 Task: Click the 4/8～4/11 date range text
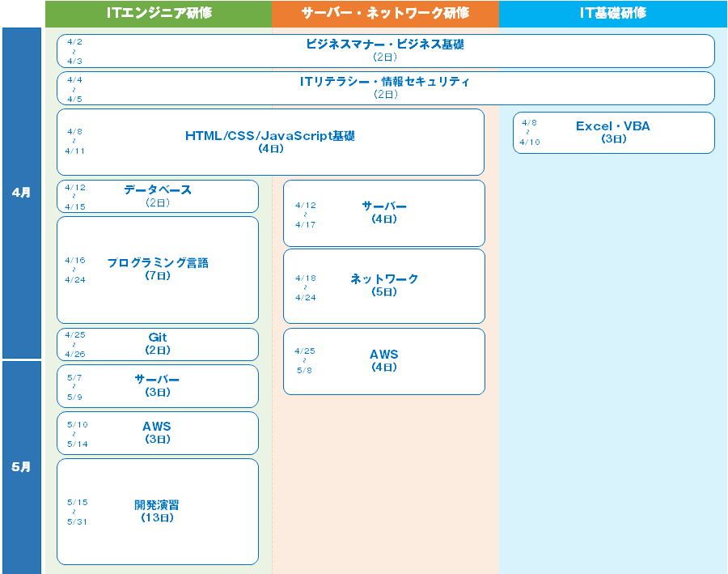pyautogui.click(x=74, y=142)
